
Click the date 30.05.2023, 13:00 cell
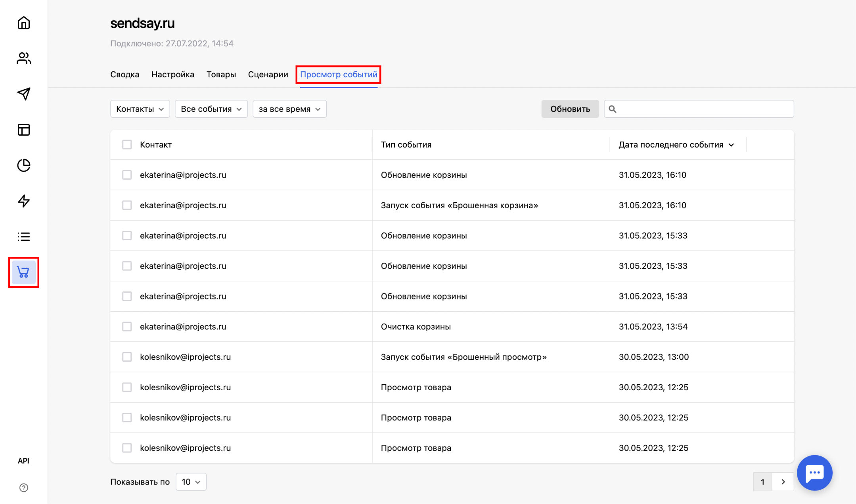point(654,357)
